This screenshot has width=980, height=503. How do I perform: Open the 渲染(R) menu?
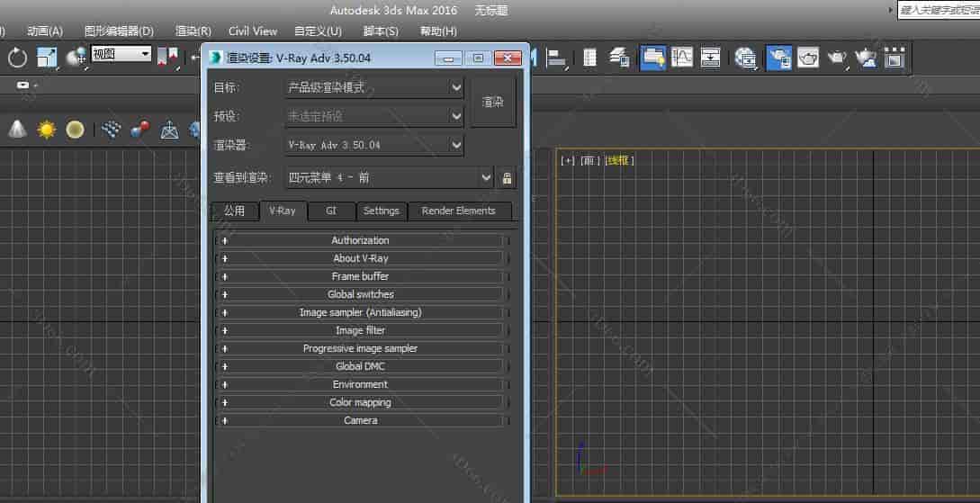[193, 31]
